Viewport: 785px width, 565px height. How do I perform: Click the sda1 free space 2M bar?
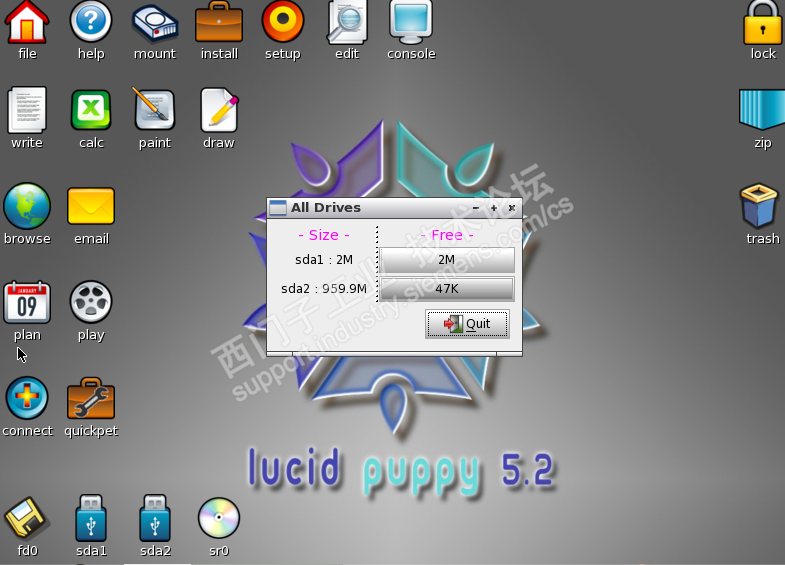point(447,260)
